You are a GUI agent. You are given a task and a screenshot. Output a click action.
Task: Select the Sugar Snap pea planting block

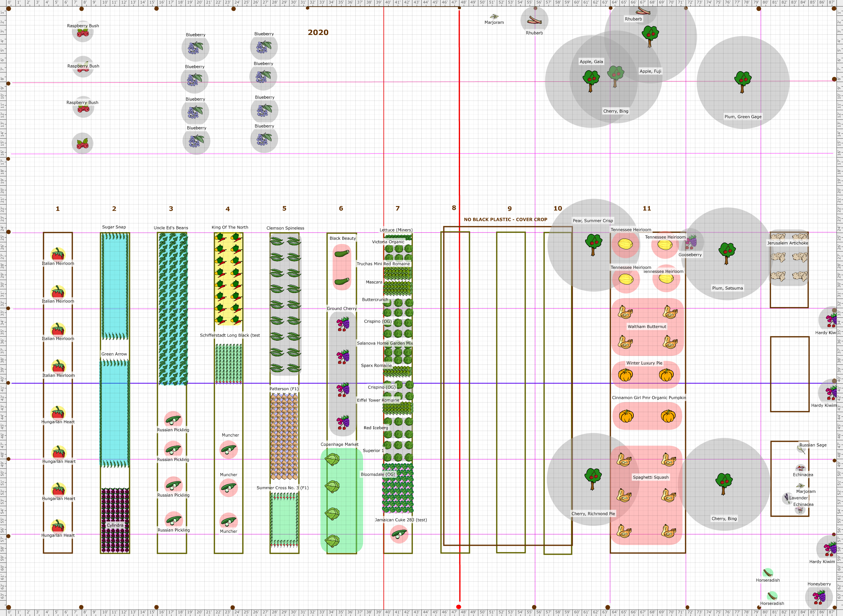click(115, 286)
